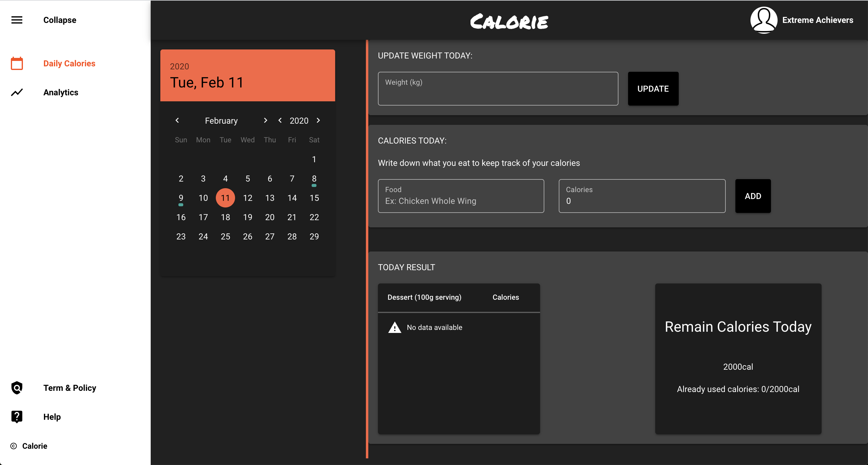The image size is (868, 465).
Task: Click the ADD button to log food
Action: click(x=753, y=196)
